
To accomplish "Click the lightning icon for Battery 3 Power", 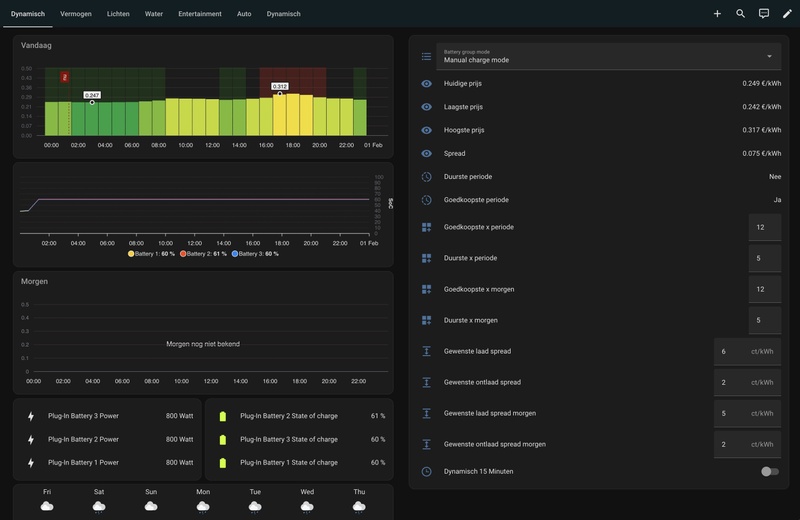I will click(x=31, y=416).
